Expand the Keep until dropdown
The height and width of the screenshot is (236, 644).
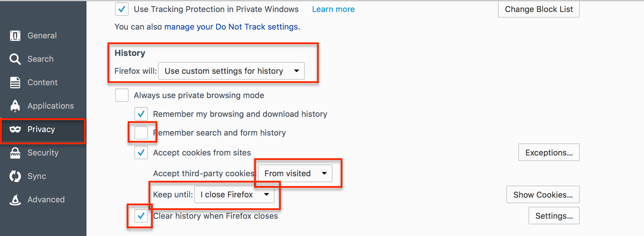pos(234,194)
